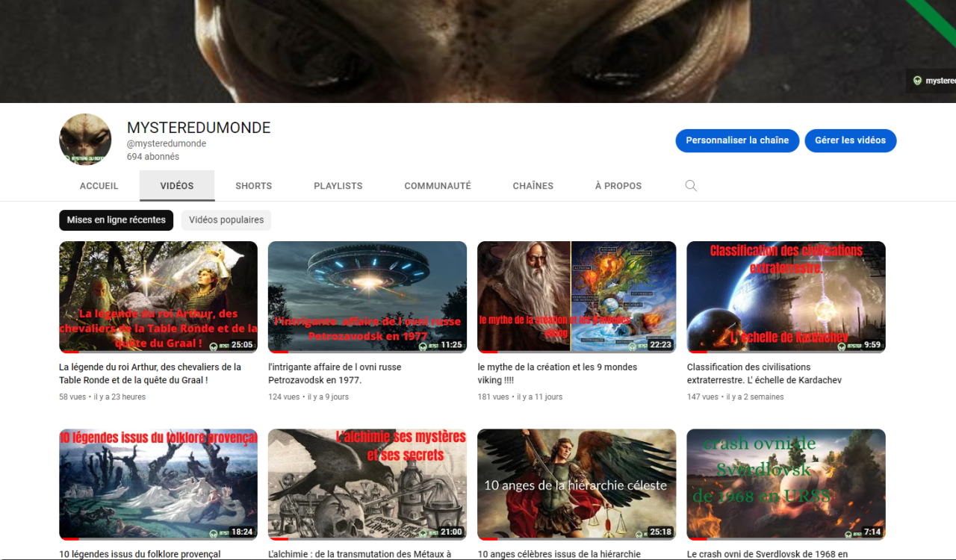Click title Classification des civilisations extraterrestre
956x560 pixels.
coord(764,373)
